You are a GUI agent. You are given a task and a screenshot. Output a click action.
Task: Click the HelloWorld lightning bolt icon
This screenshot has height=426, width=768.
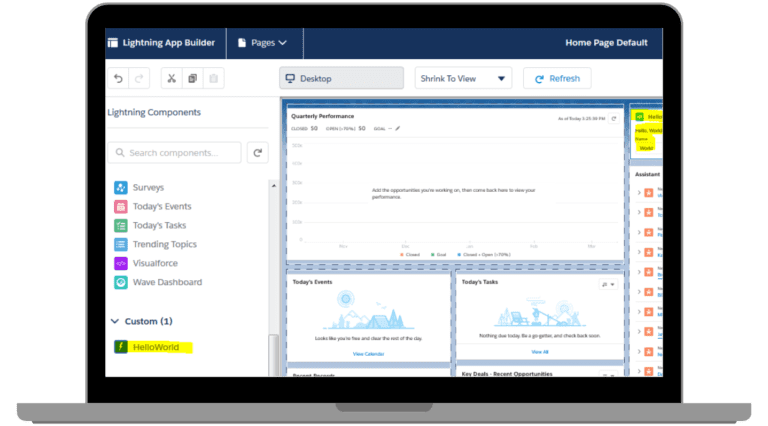click(120, 347)
